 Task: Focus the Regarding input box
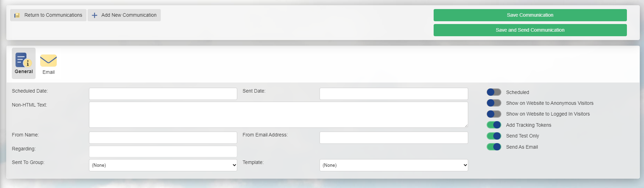pyautogui.click(x=163, y=151)
